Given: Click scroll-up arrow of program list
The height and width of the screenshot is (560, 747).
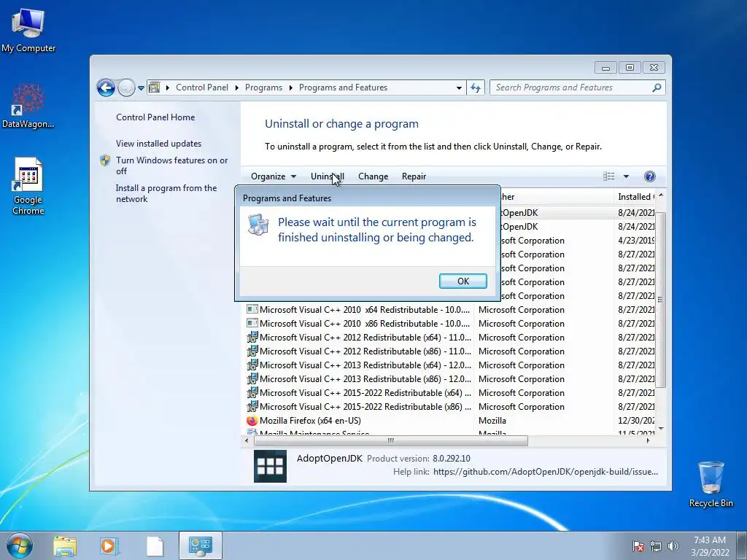Looking at the screenshot, I should (x=660, y=195).
